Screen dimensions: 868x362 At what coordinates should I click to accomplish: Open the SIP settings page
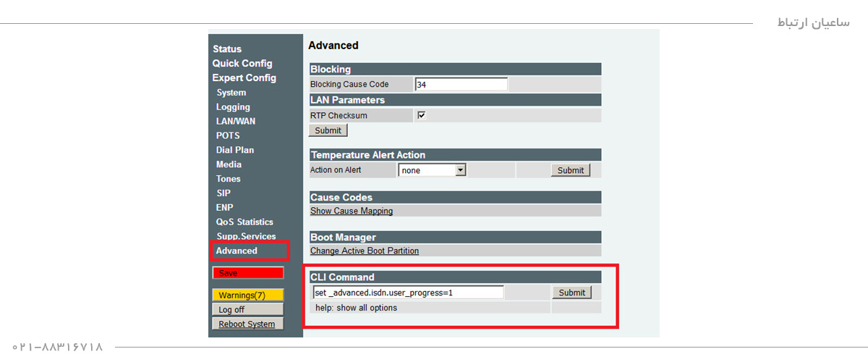224,193
